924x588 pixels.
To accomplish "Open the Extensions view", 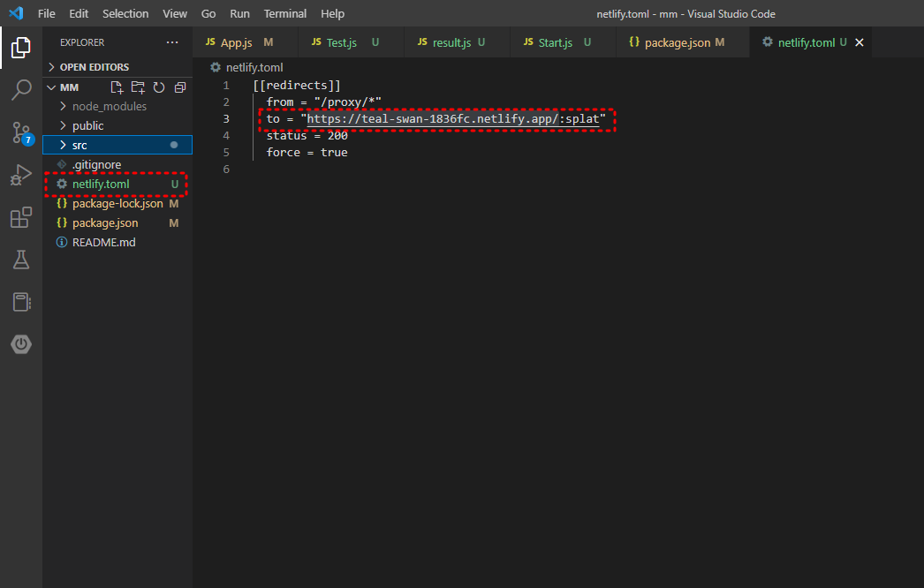I will (20, 217).
